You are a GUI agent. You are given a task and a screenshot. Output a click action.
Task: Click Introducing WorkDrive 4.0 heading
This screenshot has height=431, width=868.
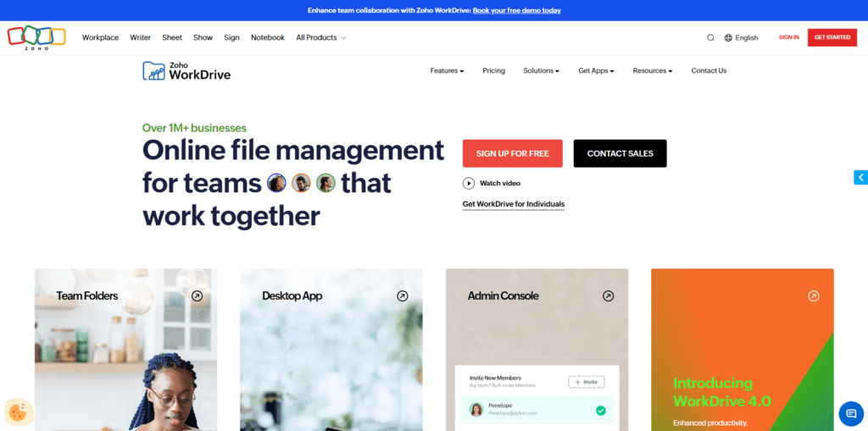[x=722, y=392]
